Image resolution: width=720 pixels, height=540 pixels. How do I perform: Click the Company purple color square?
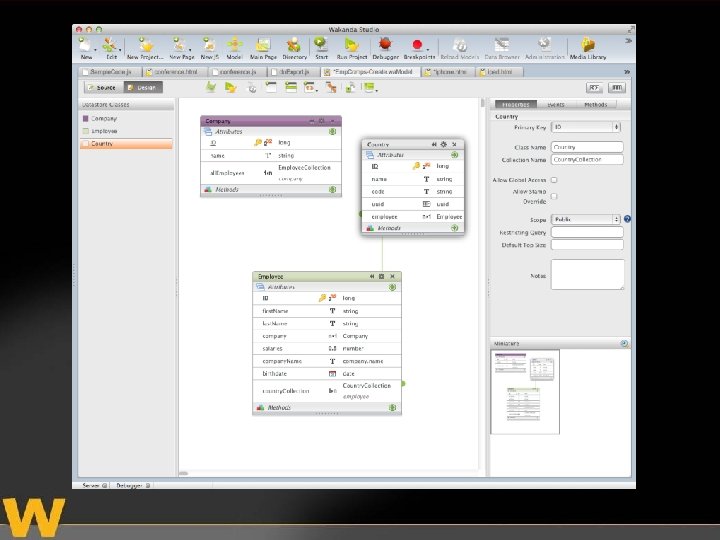coord(85,118)
